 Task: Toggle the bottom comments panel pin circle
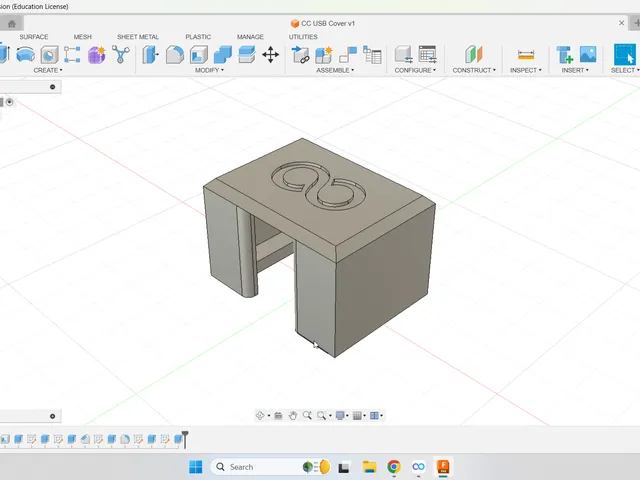[x=52, y=416]
